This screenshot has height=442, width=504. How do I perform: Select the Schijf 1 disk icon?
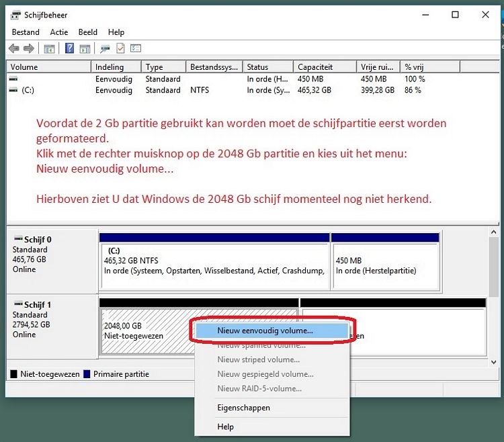click(18, 304)
